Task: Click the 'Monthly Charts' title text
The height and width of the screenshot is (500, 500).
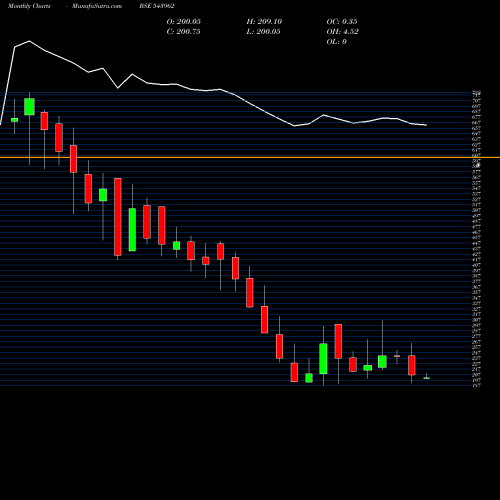Action: [x=29, y=6]
